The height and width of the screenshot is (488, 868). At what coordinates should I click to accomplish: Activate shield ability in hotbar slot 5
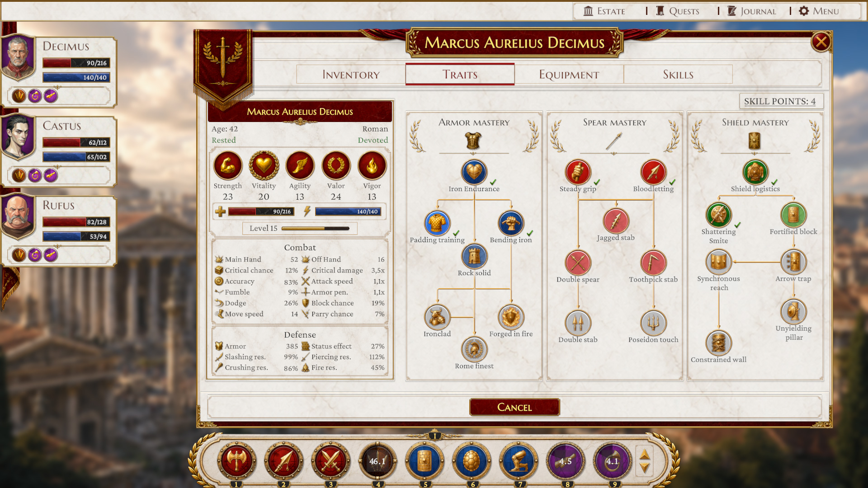click(x=425, y=461)
